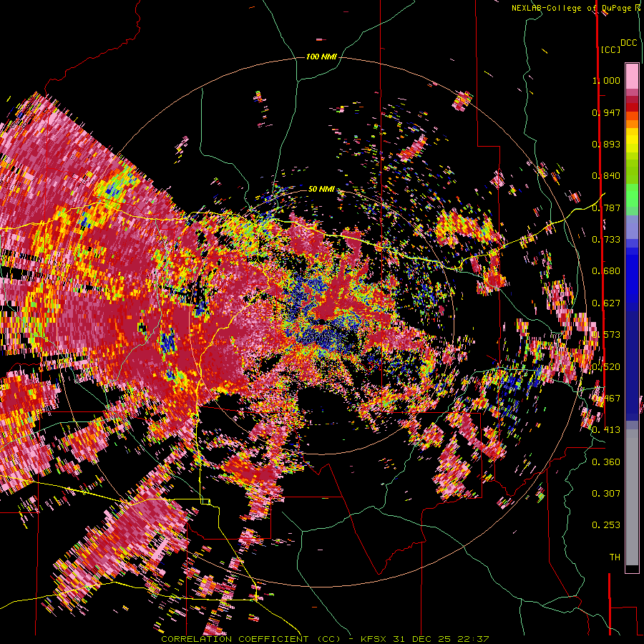
Task: Click the 0.947 legend value
Action: coord(606,112)
